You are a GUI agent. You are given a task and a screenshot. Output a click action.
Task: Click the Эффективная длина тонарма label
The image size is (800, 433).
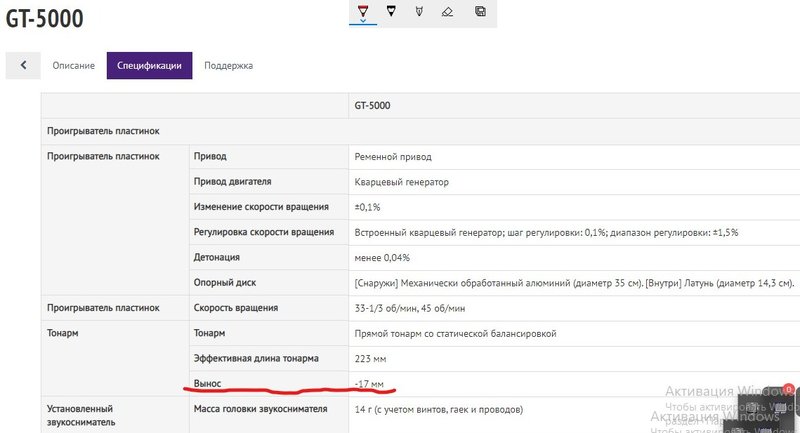click(x=256, y=359)
